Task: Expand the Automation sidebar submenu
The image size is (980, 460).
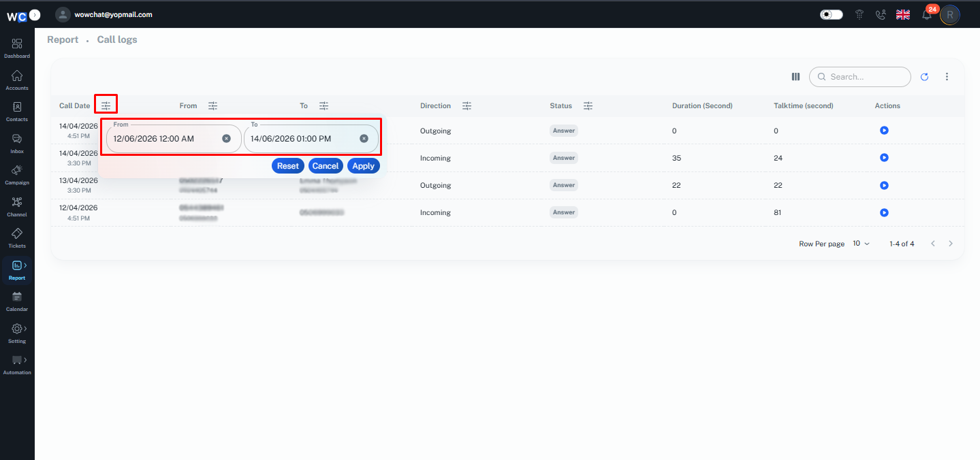Action: (25, 360)
